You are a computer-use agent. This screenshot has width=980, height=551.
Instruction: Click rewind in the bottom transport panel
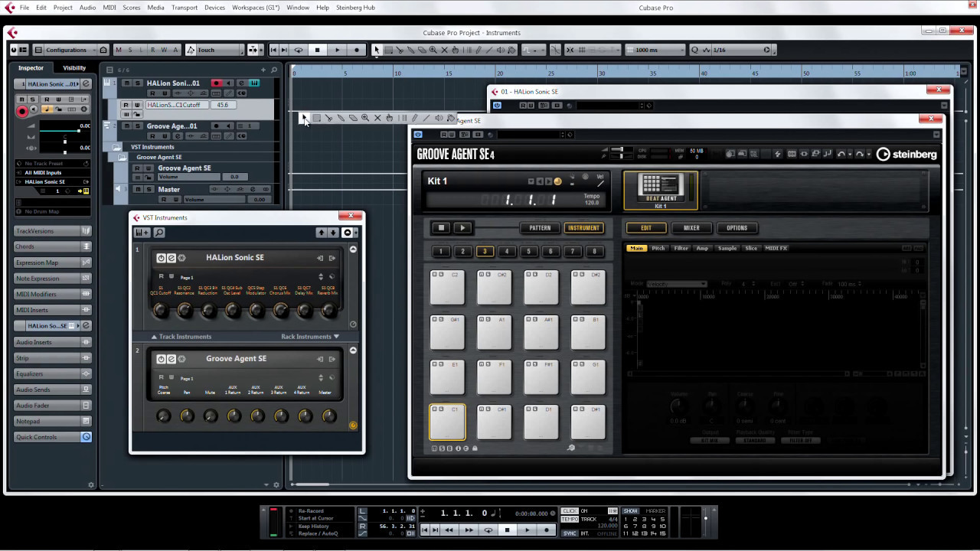pyautogui.click(x=449, y=530)
